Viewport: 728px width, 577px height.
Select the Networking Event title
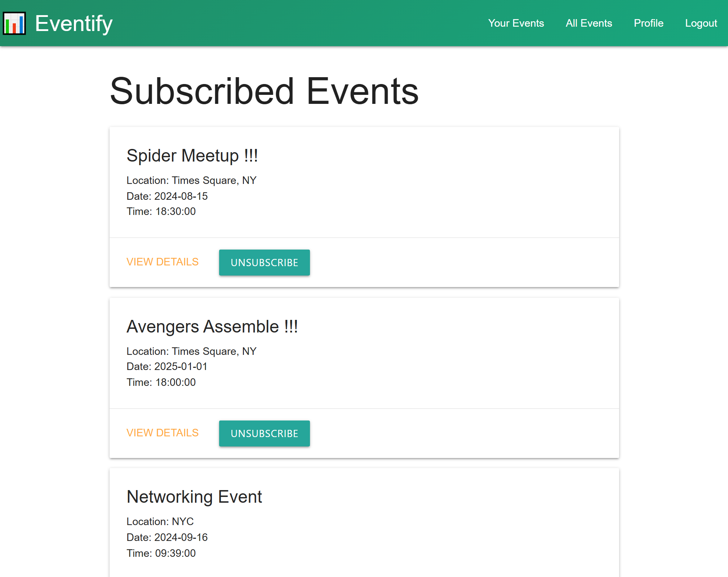click(x=194, y=497)
